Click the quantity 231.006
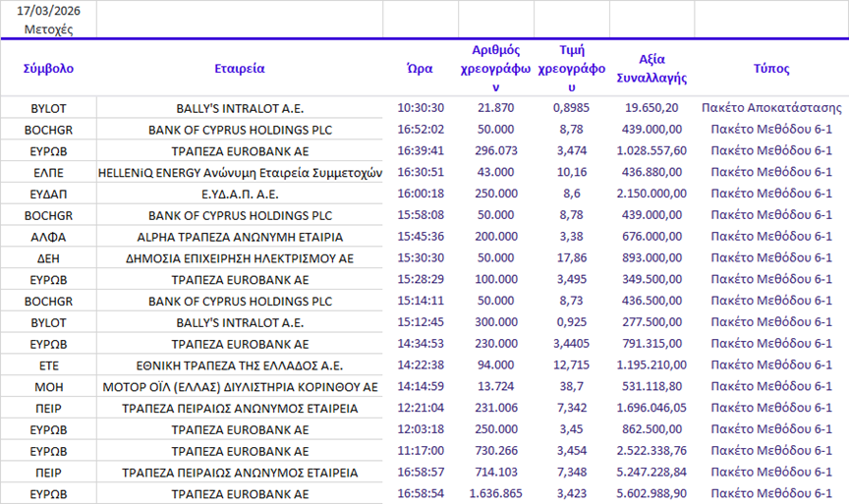849x504 pixels. coord(496,408)
